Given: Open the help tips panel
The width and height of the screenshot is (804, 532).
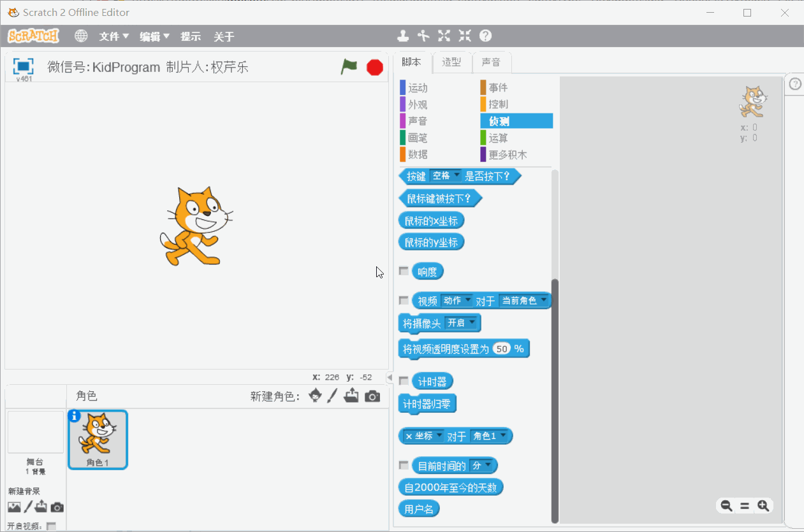Looking at the screenshot, I should coord(795,84).
